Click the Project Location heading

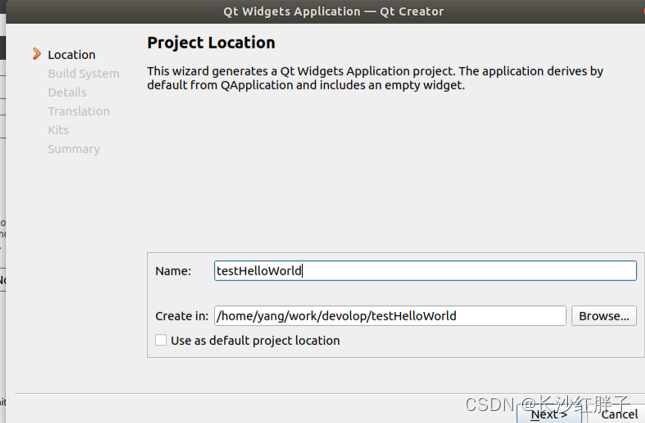tap(211, 43)
